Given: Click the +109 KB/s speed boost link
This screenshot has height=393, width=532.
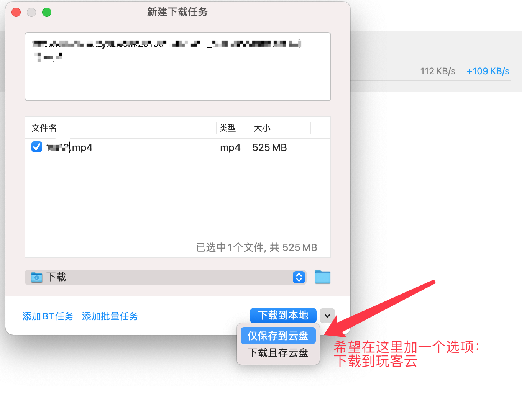Looking at the screenshot, I should click(x=488, y=71).
